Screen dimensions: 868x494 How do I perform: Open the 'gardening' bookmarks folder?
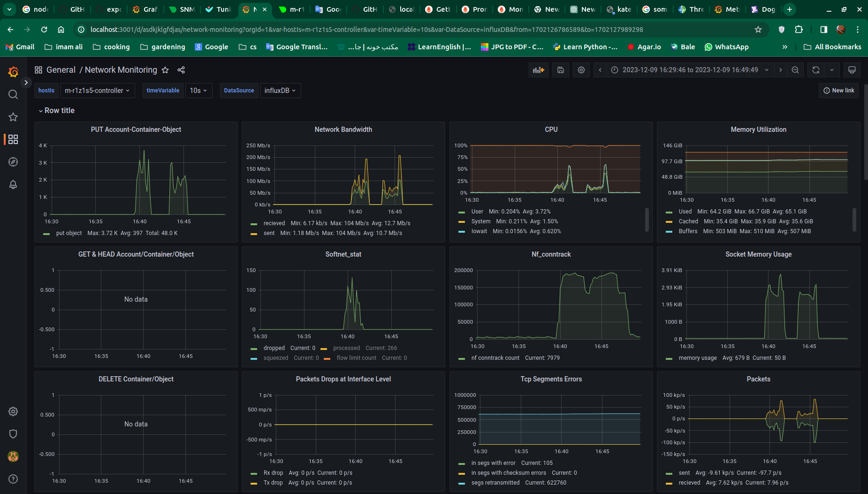pos(163,47)
